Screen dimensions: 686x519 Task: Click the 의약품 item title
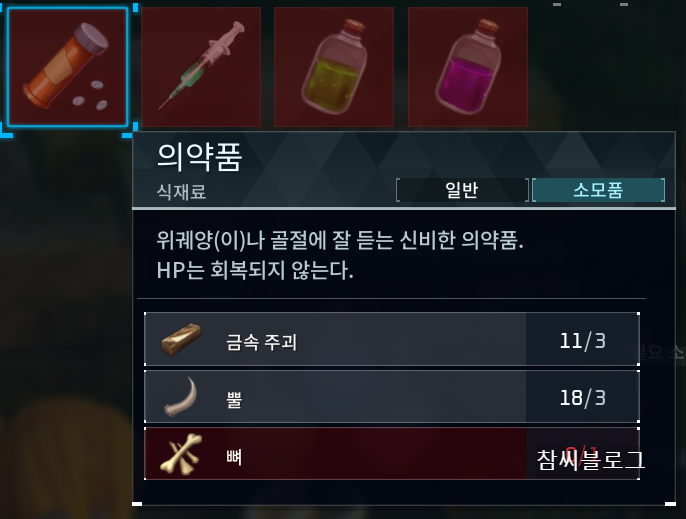[200, 157]
